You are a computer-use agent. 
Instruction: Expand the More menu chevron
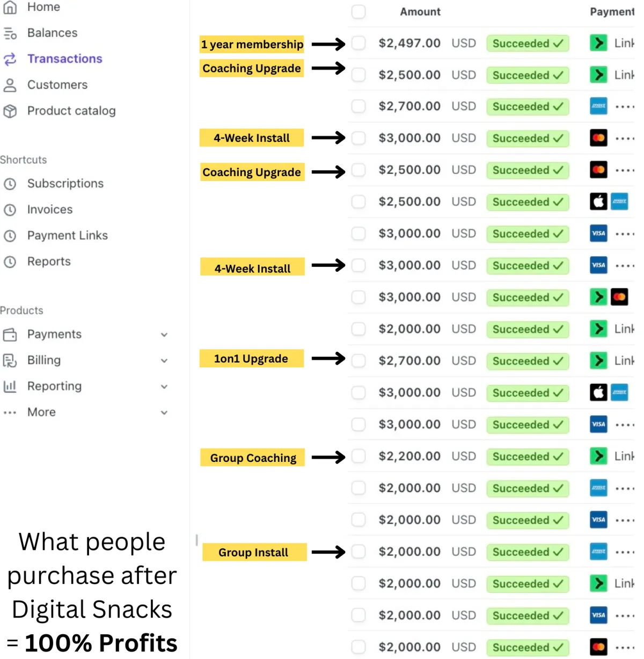[x=164, y=412]
